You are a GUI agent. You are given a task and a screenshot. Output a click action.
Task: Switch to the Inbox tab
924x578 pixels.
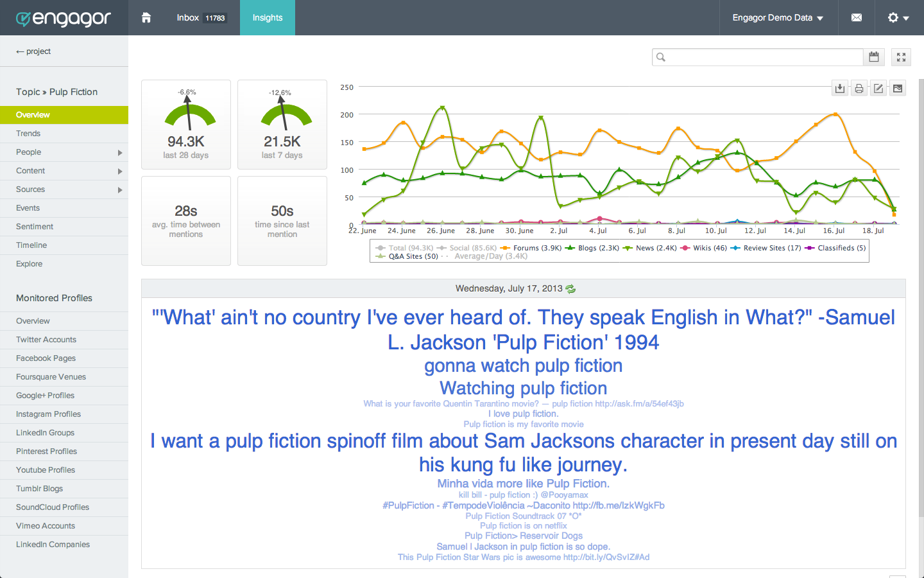(201, 17)
